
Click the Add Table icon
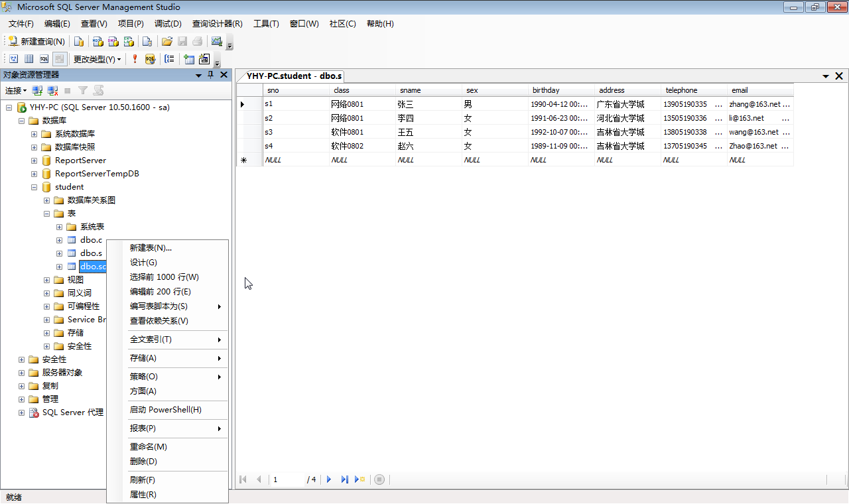point(189,59)
